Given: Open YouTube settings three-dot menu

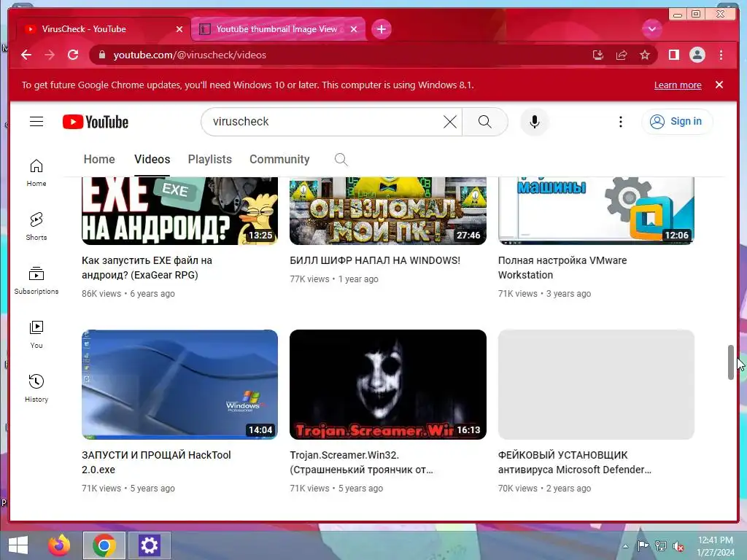Looking at the screenshot, I should click(620, 122).
